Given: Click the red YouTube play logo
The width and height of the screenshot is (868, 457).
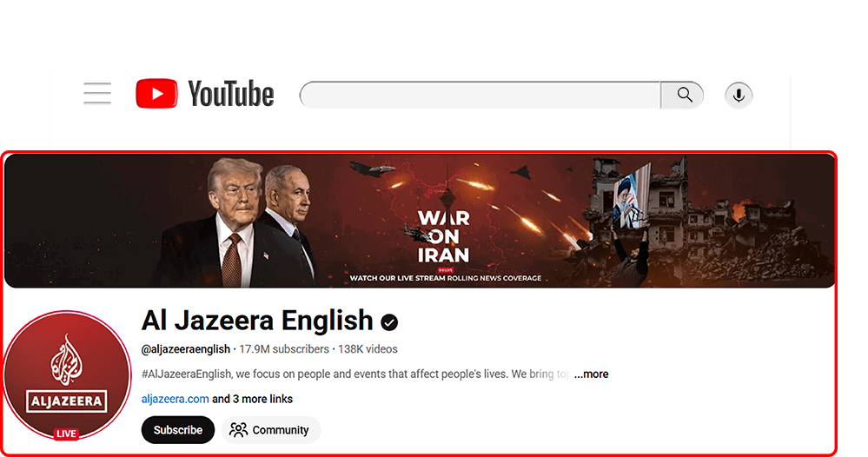Looking at the screenshot, I should point(156,94).
